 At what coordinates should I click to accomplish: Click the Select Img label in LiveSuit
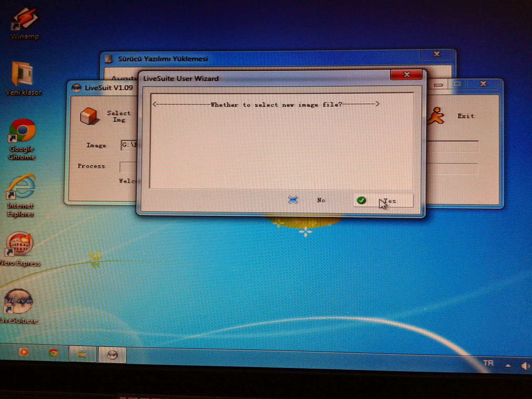point(119,116)
